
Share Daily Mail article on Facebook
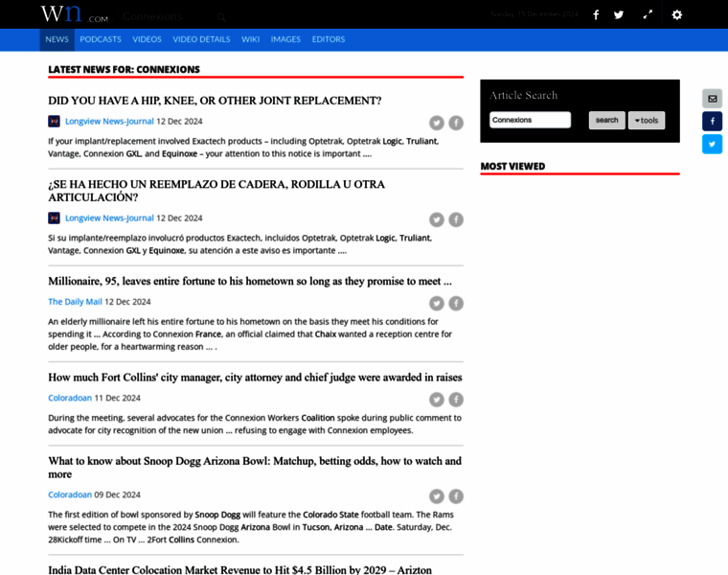point(456,304)
